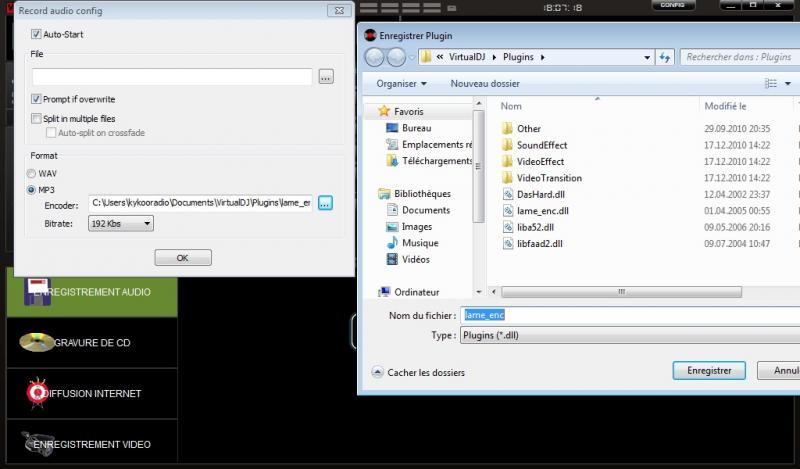Screen dimensions: 800x469
Task: Change the file view mode icon
Action: coord(771,84)
